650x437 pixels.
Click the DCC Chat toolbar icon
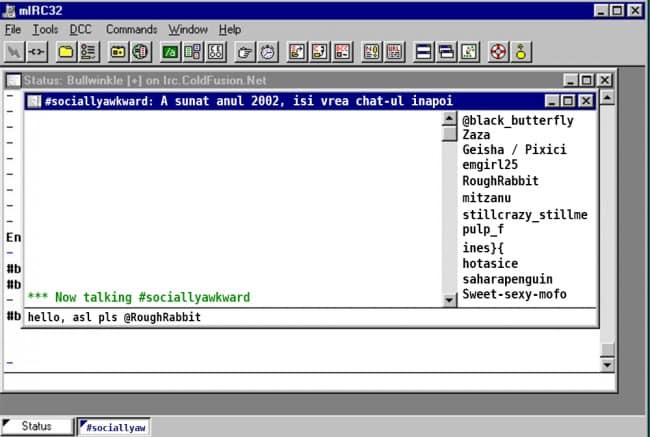(320, 52)
